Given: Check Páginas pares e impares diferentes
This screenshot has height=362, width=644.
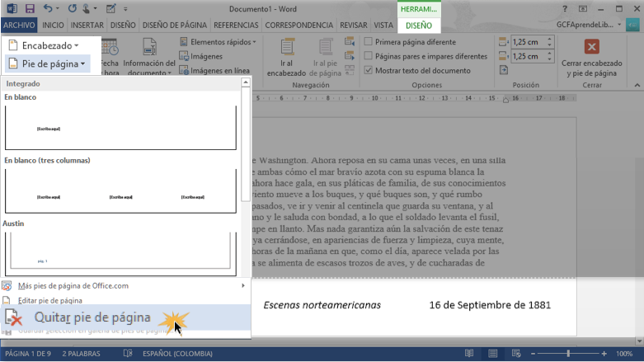Looking at the screenshot, I should [x=369, y=56].
